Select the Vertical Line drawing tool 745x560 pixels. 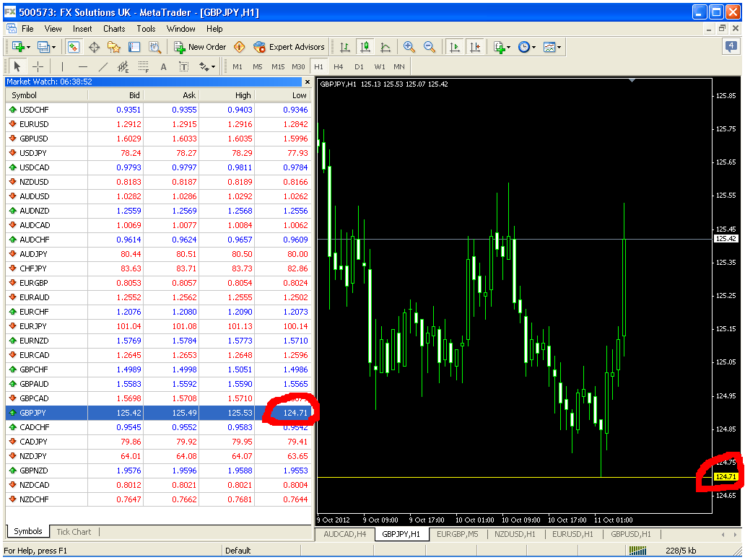(62, 66)
